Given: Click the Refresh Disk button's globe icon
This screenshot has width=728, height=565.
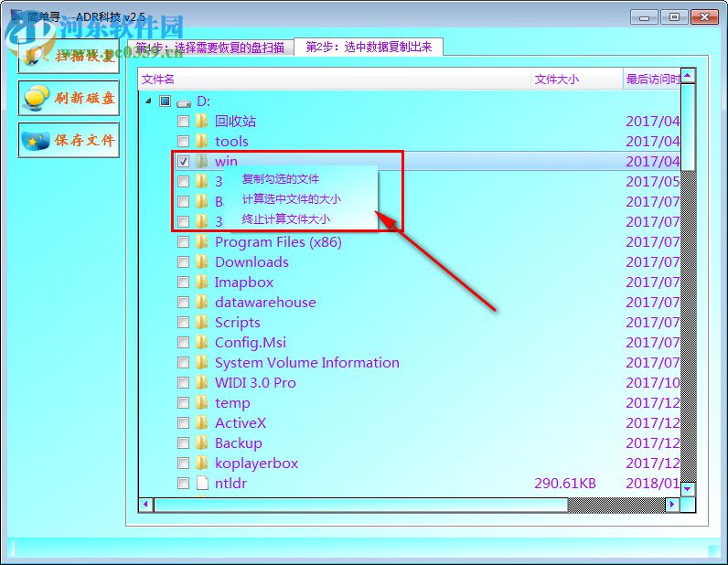Looking at the screenshot, I should [x=37, y=98].
